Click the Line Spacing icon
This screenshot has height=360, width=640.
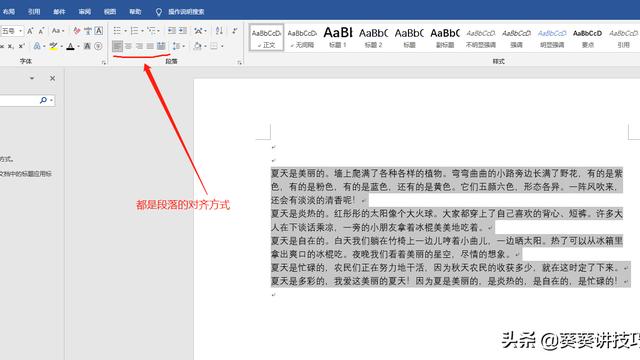(x=176, y=46)
